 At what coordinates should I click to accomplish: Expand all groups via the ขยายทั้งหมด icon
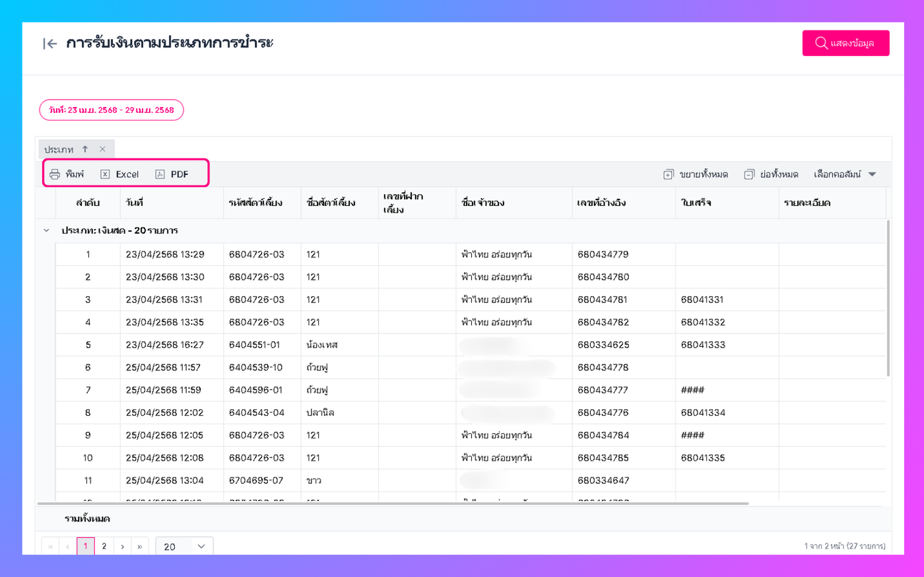[669, 174]
